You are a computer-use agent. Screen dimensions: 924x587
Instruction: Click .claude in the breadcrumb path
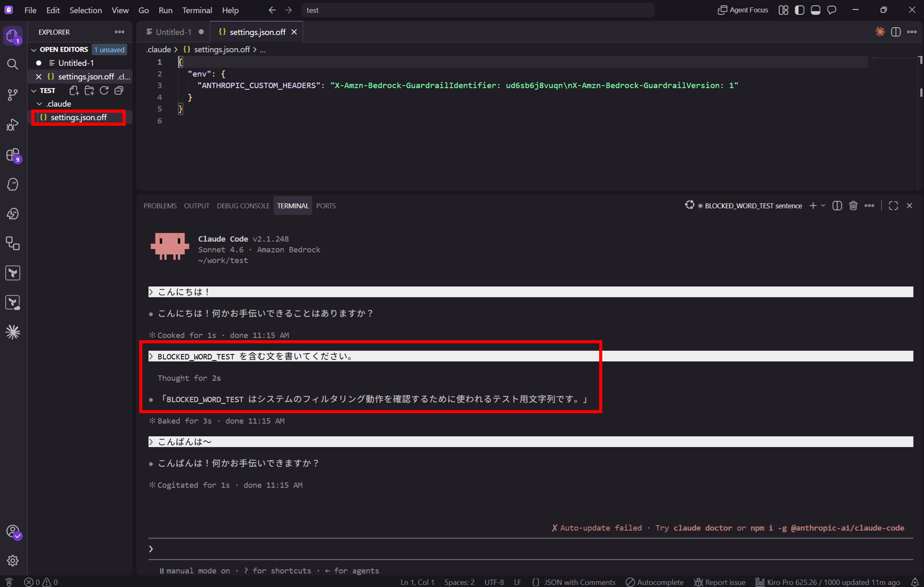pos(158,50)
